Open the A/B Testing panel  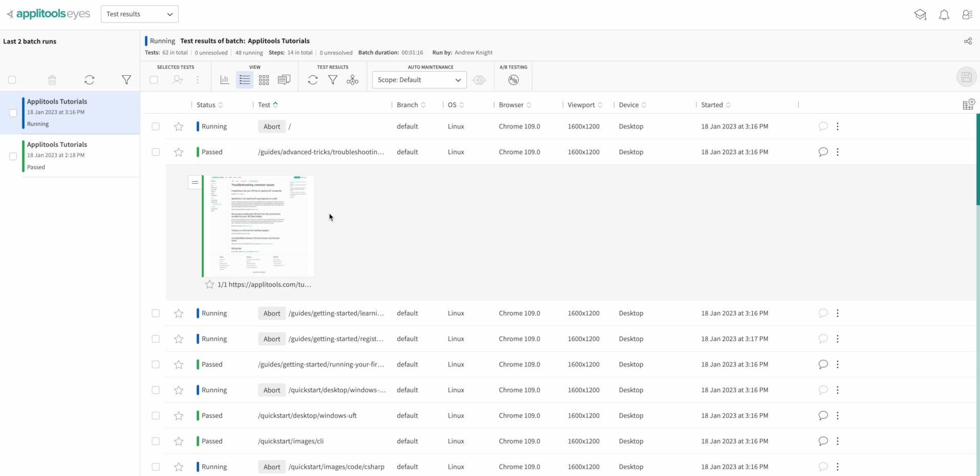(513, 80)
